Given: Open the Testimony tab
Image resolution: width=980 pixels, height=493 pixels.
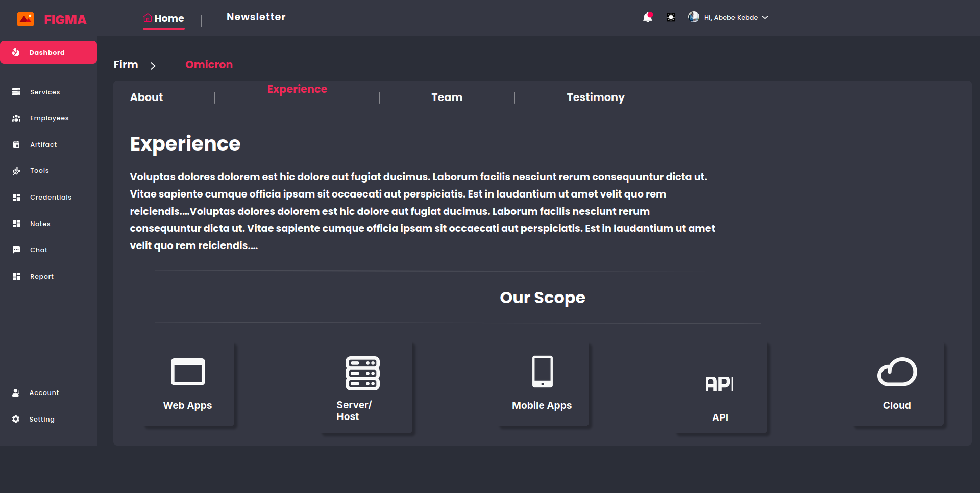Looking at the screenshot, I should click(596, 97).
